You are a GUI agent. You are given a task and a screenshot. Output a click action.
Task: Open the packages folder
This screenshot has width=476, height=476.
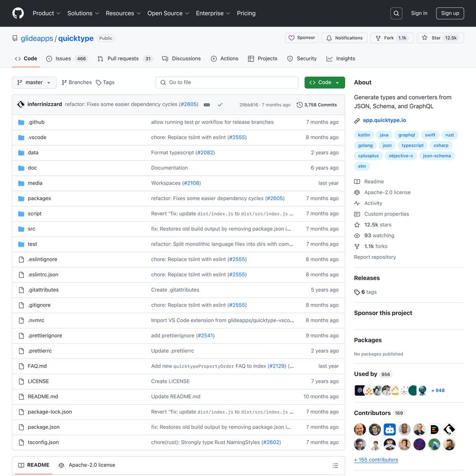click(39, 198)
